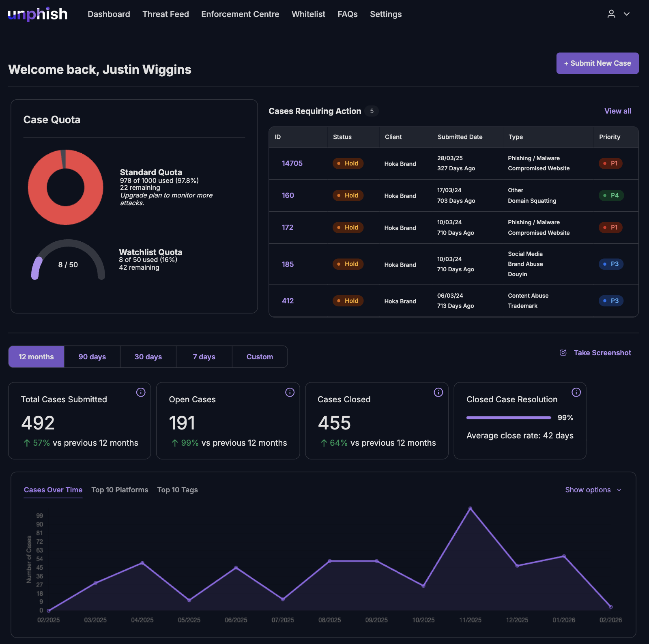The height and width of the screenshot is (644, 649).
Task: Click the Cases Closed info icon
Action: 438,392
